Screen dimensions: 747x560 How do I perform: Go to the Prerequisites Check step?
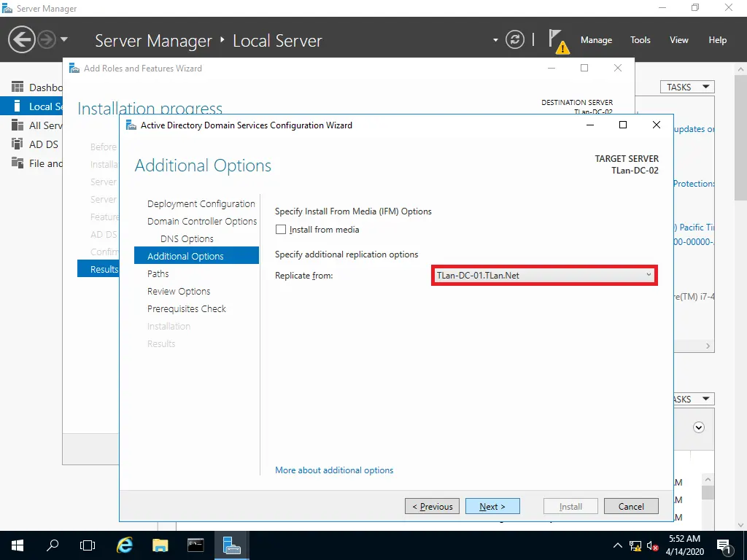pos(187,308)
